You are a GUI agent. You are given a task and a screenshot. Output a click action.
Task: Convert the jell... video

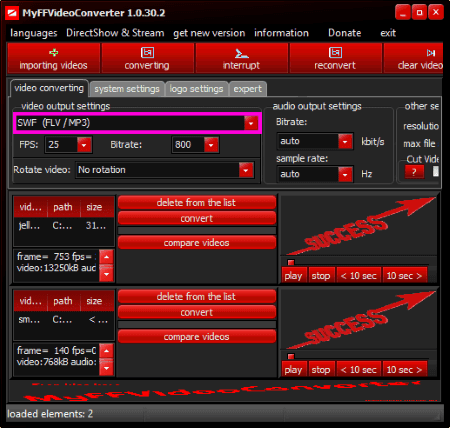[x=197, y=218]
